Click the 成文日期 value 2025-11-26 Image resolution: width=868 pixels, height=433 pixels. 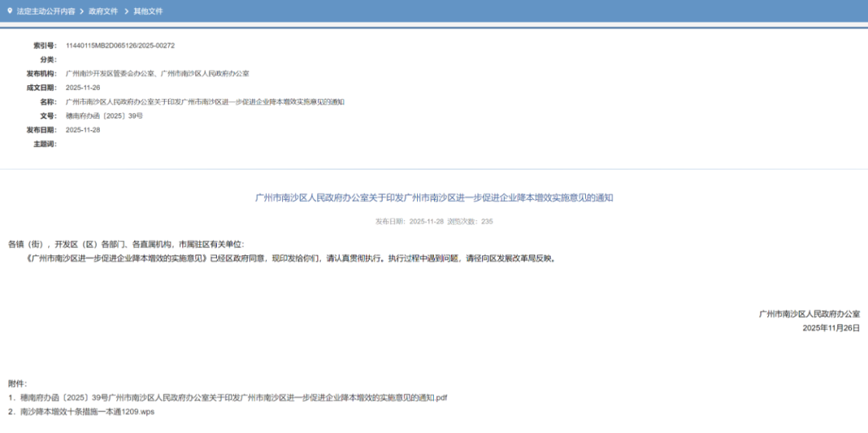point(83,88)
